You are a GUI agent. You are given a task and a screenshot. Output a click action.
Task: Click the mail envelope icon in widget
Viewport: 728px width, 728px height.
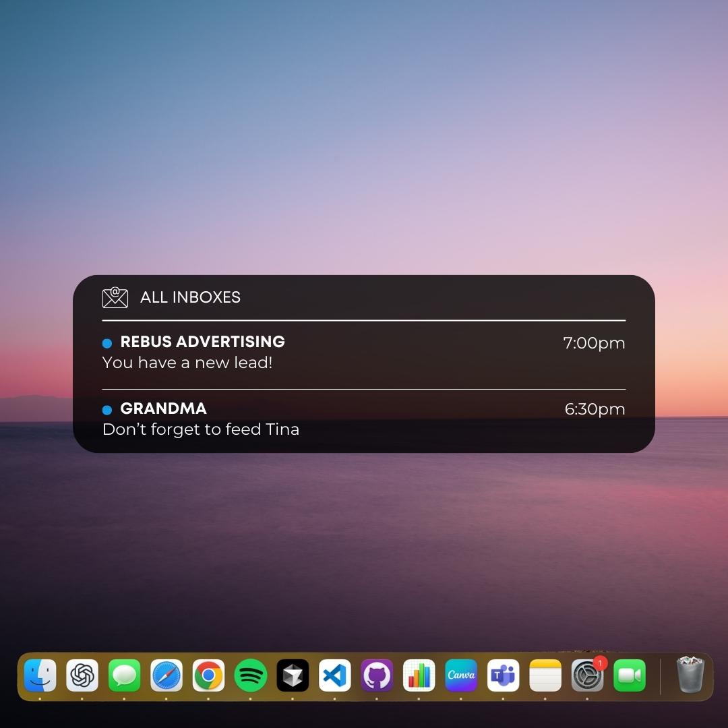click(x=115, y=297)
